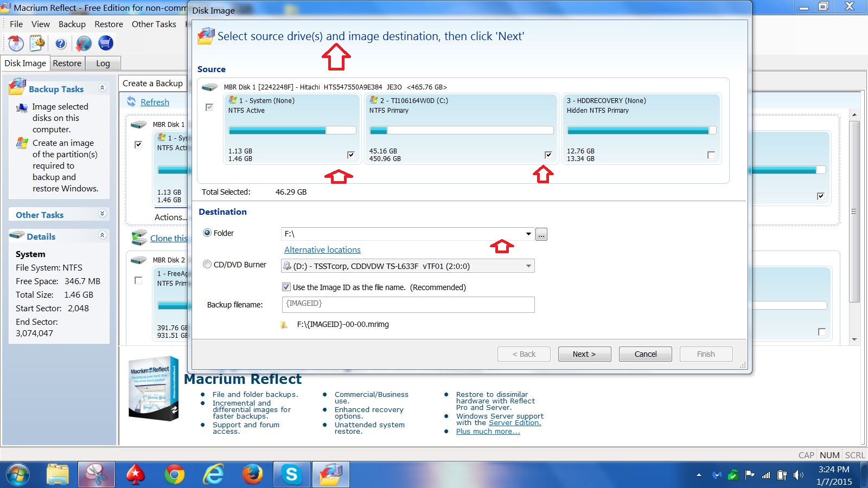Click the computer icon beside 'Image selected disks'
The width and height of the screenshot is (868, 488).
pyautogui.click(x=22, y=107)
